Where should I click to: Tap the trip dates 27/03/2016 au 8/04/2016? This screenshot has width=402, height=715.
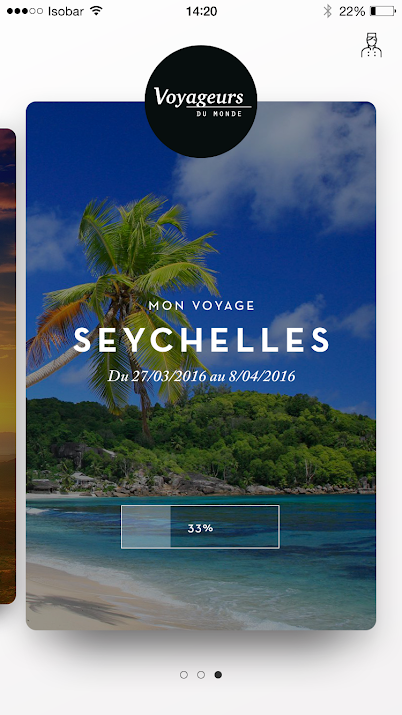point(201,376)
